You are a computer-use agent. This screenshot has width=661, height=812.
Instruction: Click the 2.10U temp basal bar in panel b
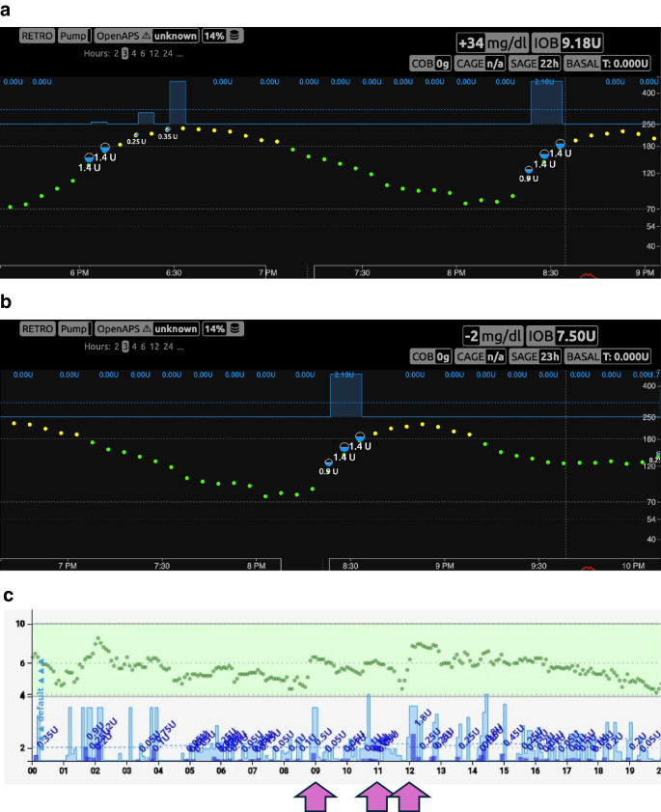[346, 395]
